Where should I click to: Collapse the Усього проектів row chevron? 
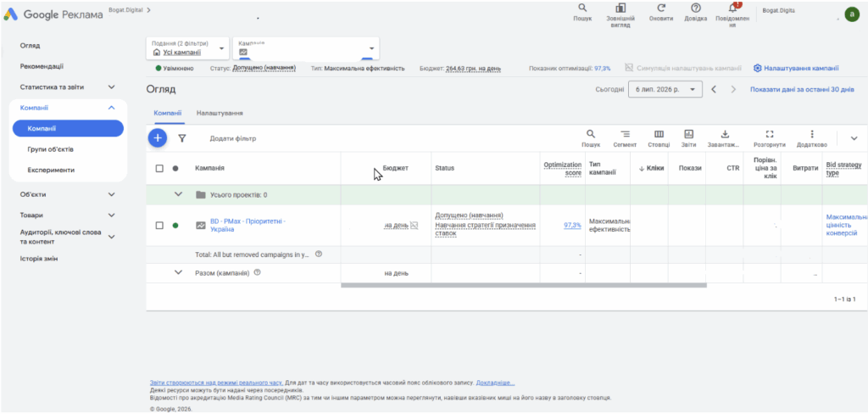coord(178,194)
